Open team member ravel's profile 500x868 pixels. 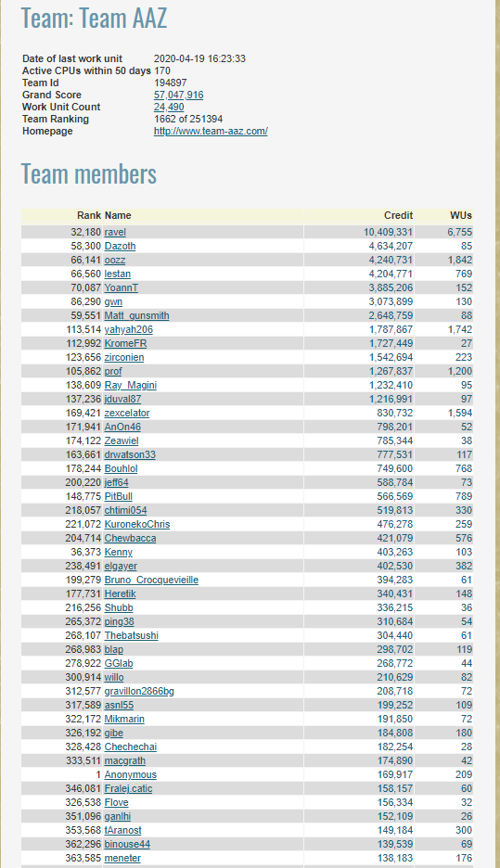[115, 232]
